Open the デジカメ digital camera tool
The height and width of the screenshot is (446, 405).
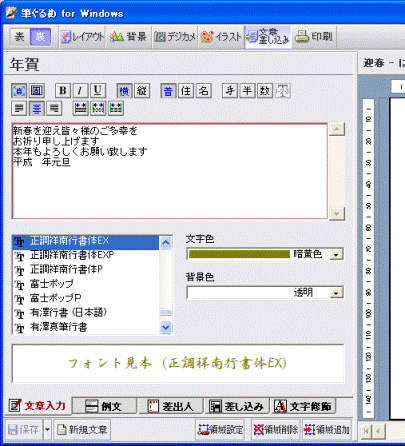(x=175, y=37)
